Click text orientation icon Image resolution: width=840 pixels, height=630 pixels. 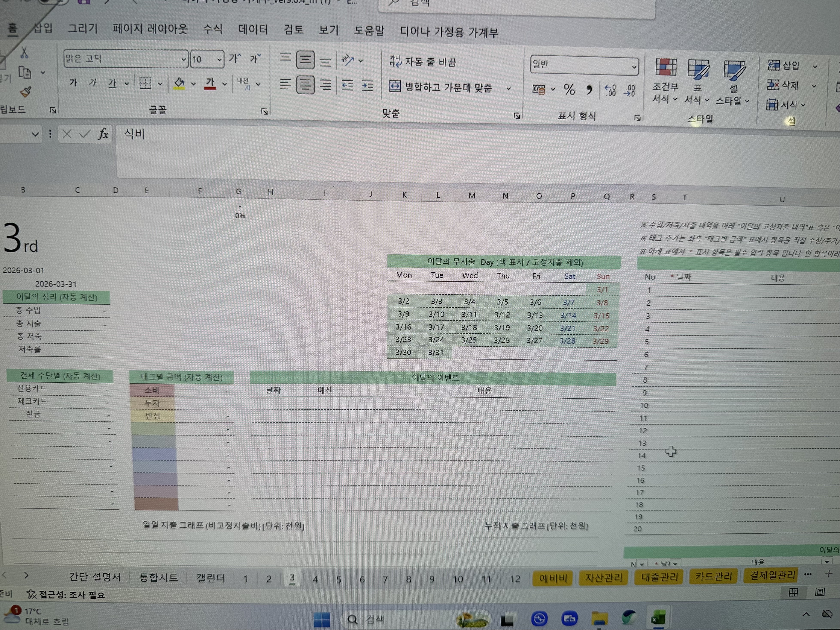(348, 60)
